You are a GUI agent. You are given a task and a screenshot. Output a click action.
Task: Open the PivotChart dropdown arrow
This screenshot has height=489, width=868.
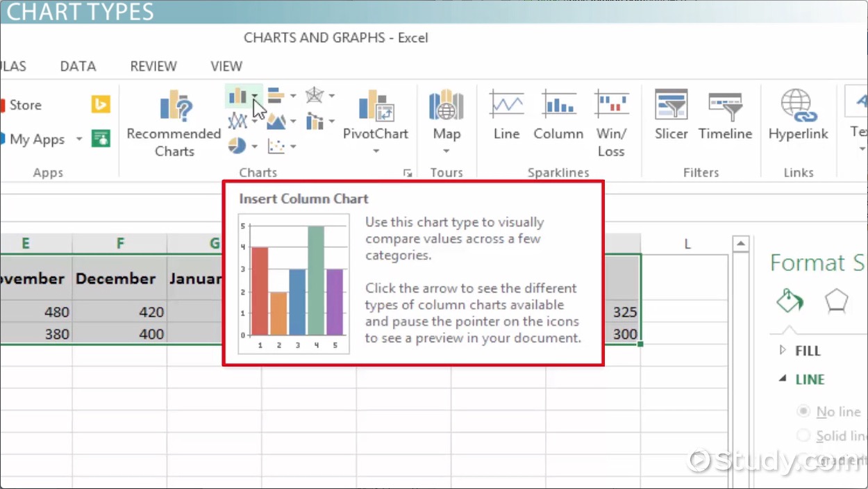click(376, 151)
